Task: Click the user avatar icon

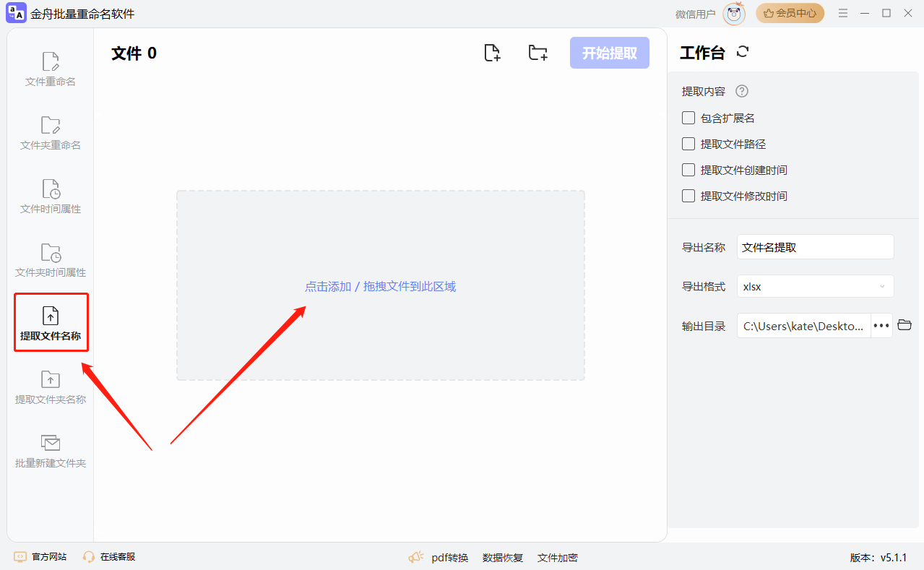Action: tap(734, 14)
